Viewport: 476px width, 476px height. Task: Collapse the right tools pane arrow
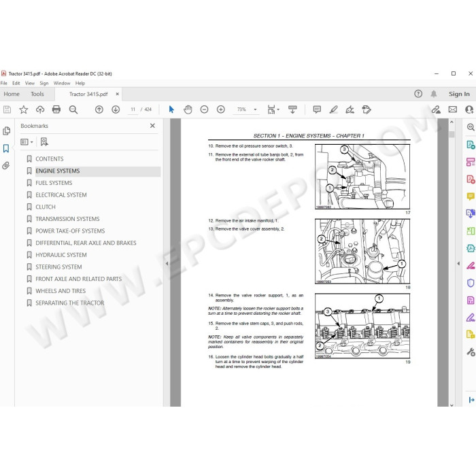point(458,264)
